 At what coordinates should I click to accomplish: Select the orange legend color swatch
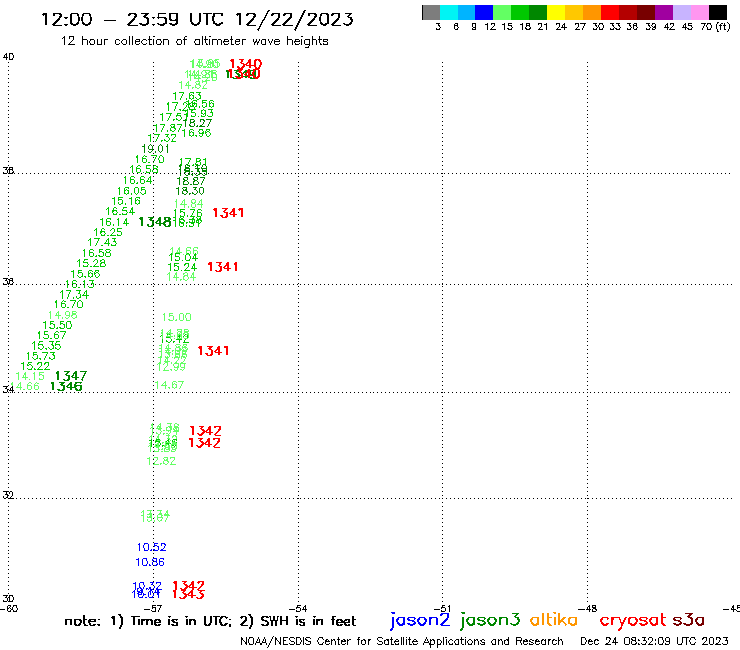592,12
